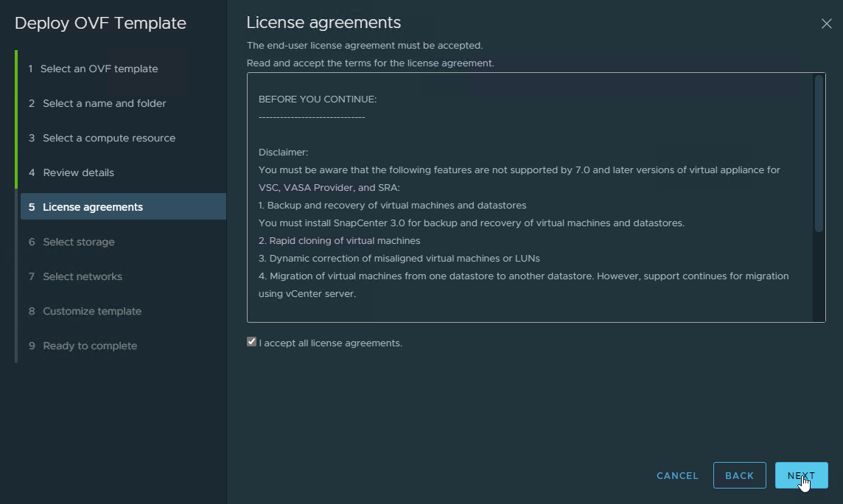The width and height of the screenshot is (843, 504).
Task: Click the BEFORE YOU CONTINUE line in the license text
Action: [x=318, y=99]
